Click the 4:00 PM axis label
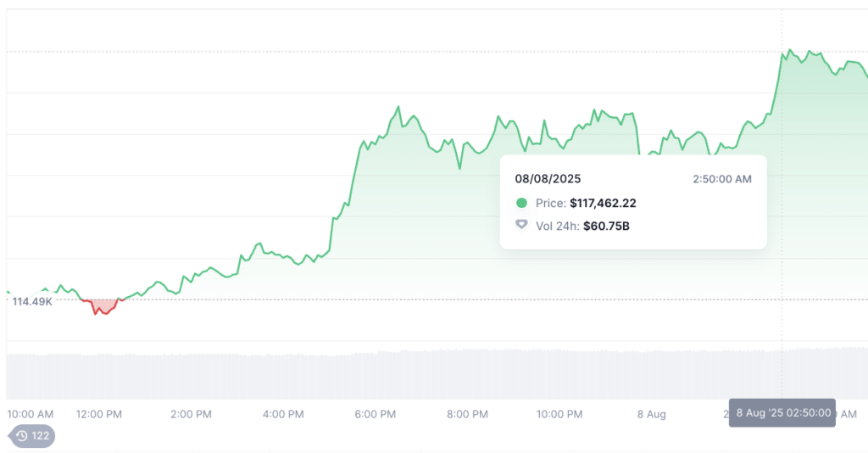868x453 pixels. (283, 414)
